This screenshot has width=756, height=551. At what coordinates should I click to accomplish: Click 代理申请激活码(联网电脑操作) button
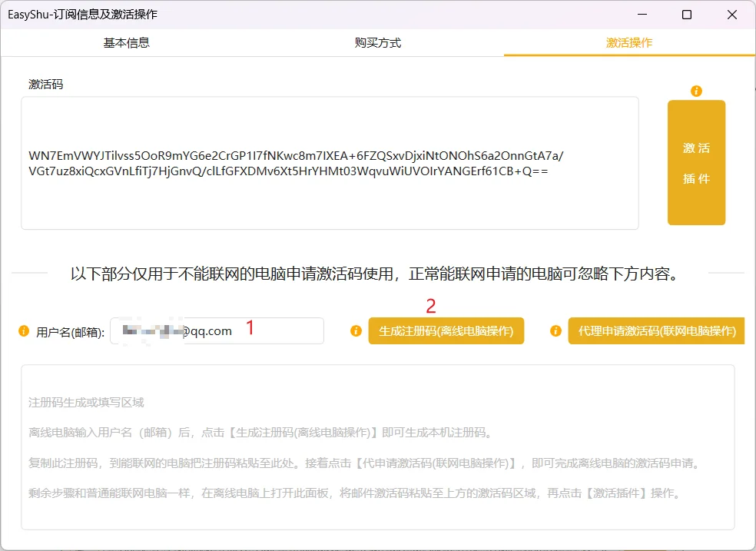coord(657,330)
